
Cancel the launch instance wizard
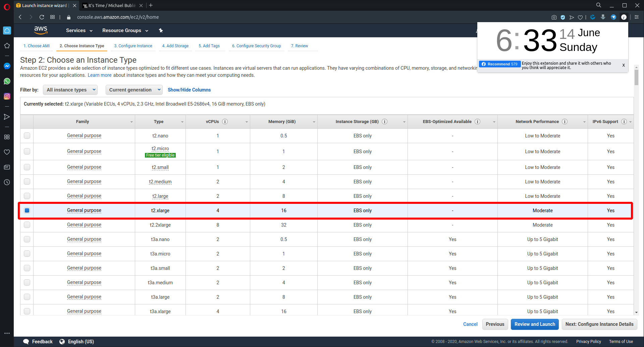[x=470, y=324]
